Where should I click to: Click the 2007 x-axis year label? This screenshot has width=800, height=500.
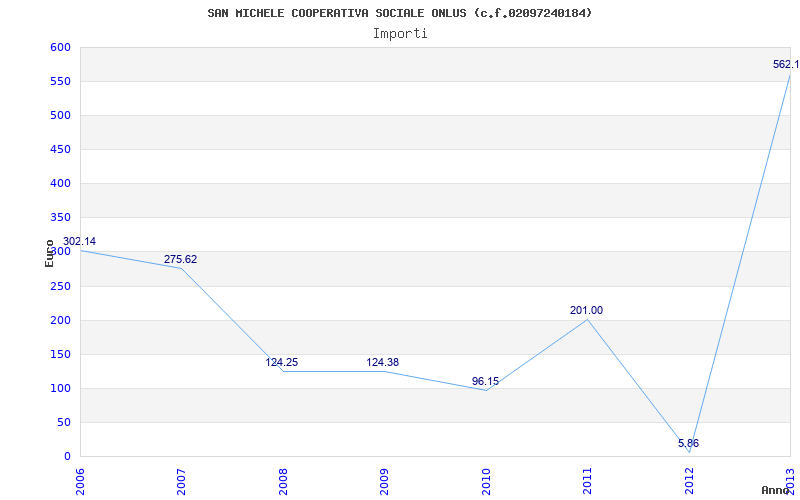point(181,481)
